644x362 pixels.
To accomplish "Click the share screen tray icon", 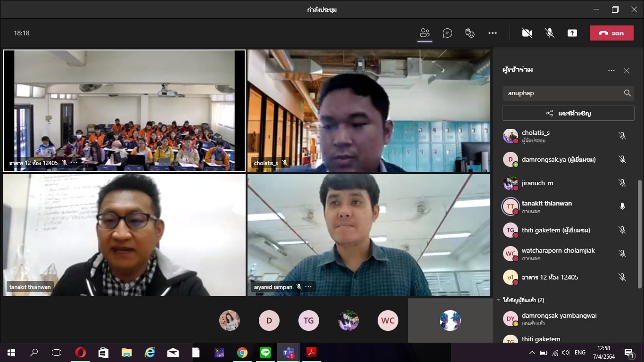I will (x=572, y=33).
